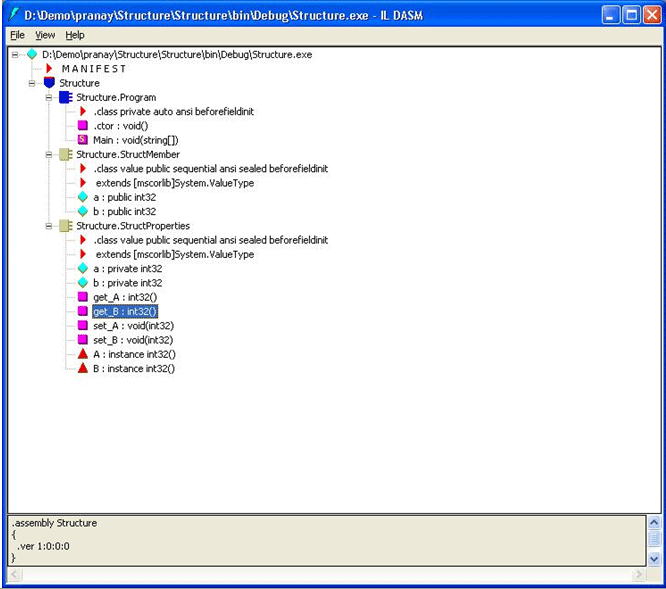Viewport: 666px width, 589px height.
Task: Click '.ver 1:0:0:0' line in info pane
Action: (43, 546)
